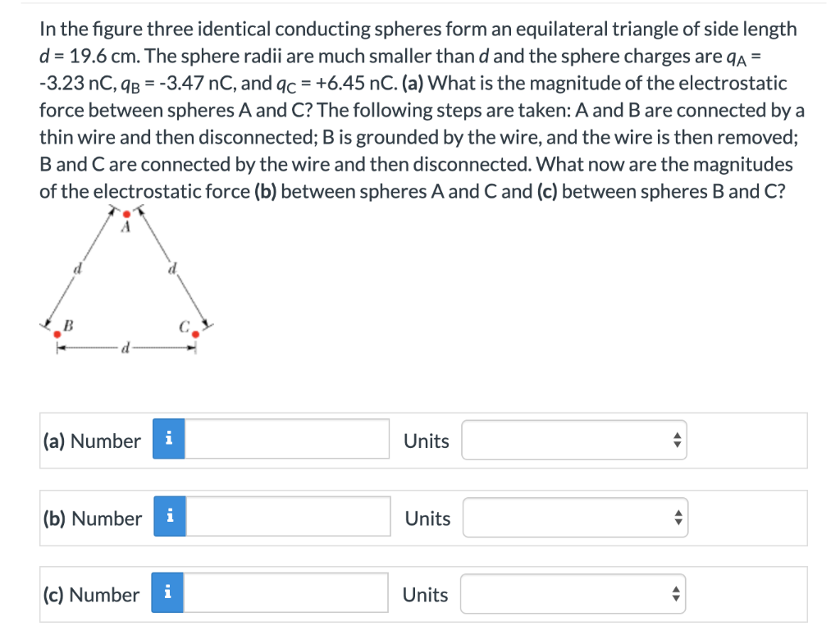Viewport: 840px width, 635px height.
Task: Click the info icon next to (c) Number
Action: (170, 593)
